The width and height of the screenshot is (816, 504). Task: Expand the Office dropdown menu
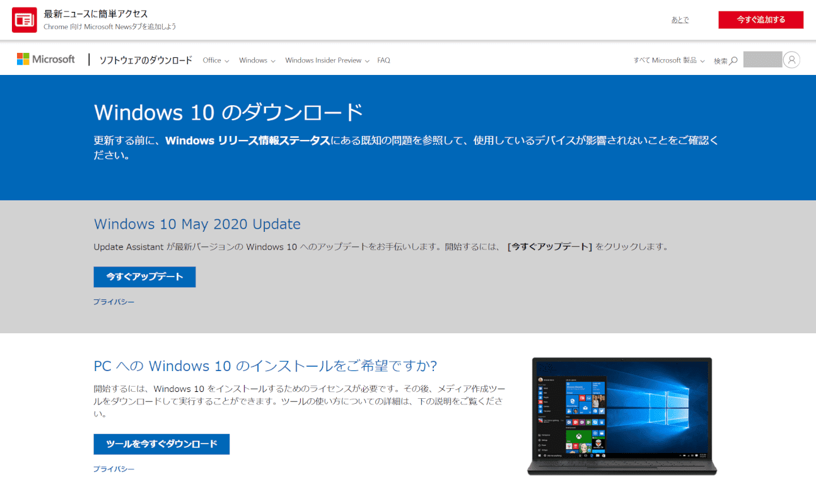216,60
